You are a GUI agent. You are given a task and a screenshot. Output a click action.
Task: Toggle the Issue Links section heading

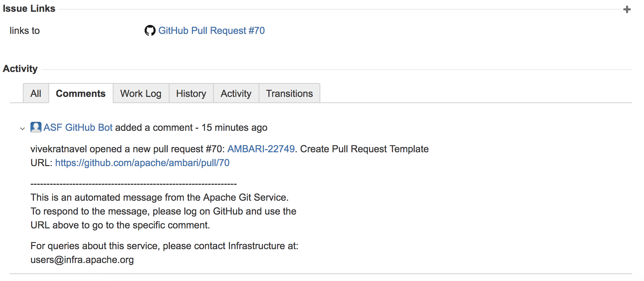29,8
